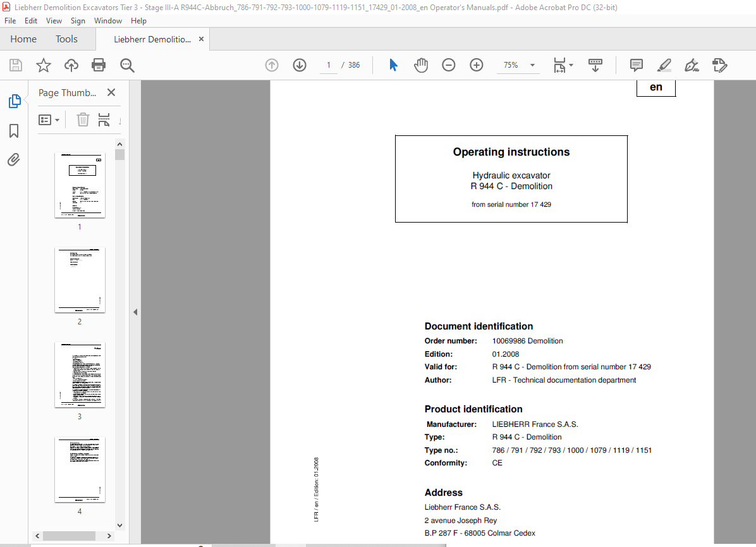Delete selected page with trash icon
The image size is (756, 547).
[x=83, y=119]
